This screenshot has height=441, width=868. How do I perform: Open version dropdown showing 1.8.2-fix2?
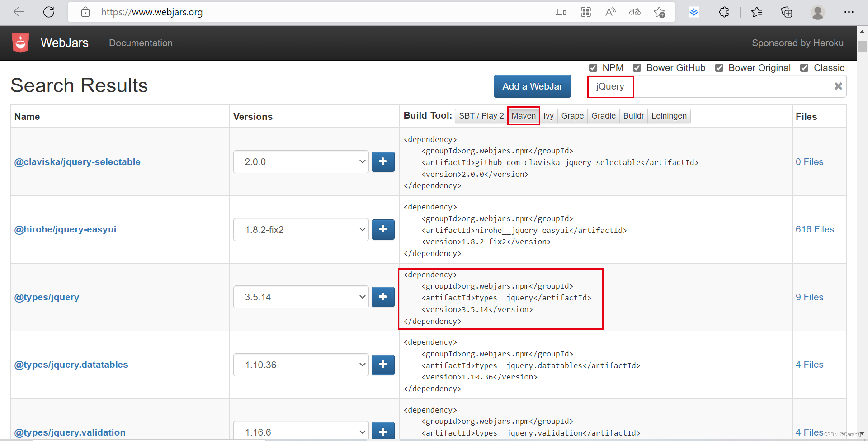[301, 229]
